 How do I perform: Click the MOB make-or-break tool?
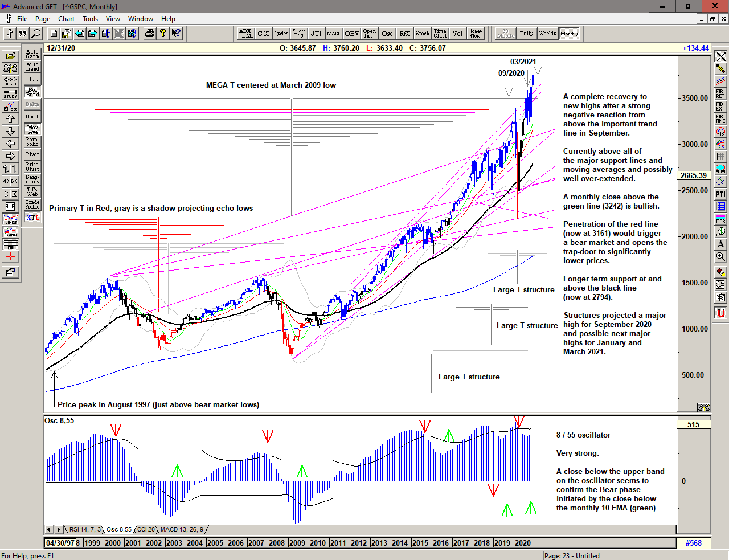click(720, 219)
